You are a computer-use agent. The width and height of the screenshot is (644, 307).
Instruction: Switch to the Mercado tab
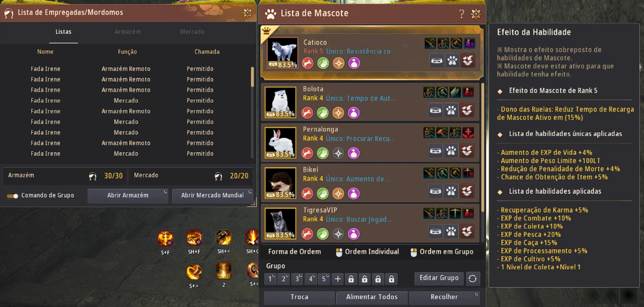click(192, 32)
